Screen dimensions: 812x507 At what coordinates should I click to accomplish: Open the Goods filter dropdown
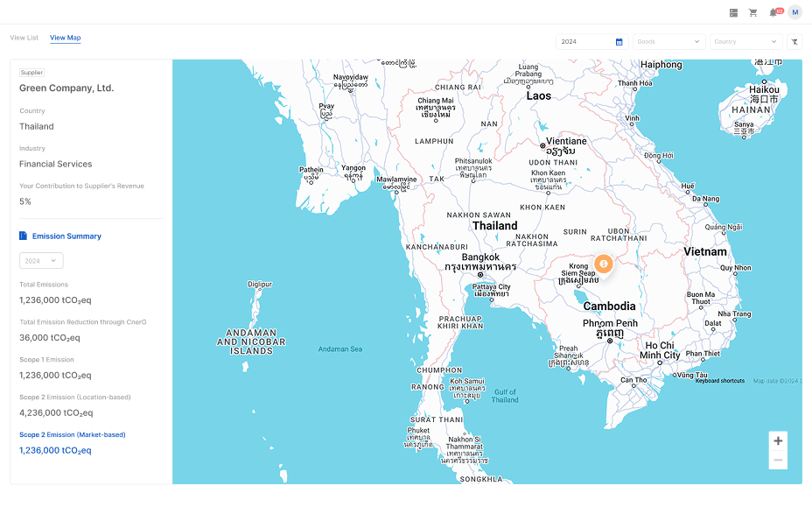[668, 41]
